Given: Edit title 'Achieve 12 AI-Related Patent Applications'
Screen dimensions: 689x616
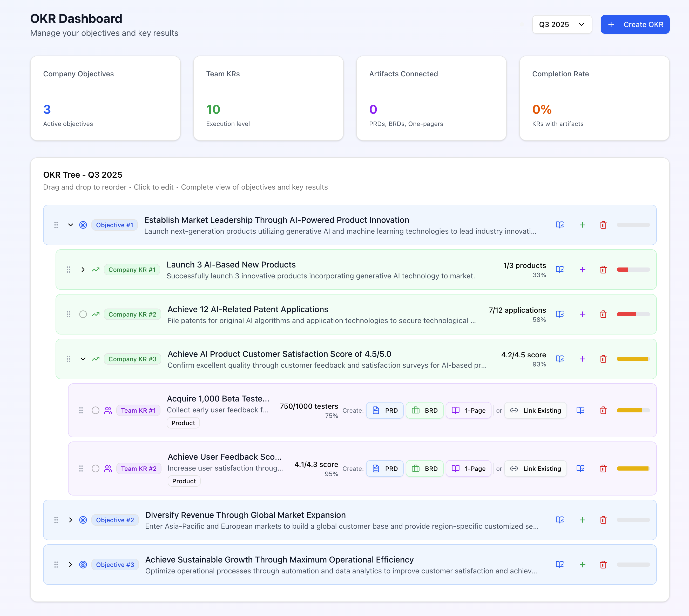Looking at the screenshot, I should pos(248,309).
